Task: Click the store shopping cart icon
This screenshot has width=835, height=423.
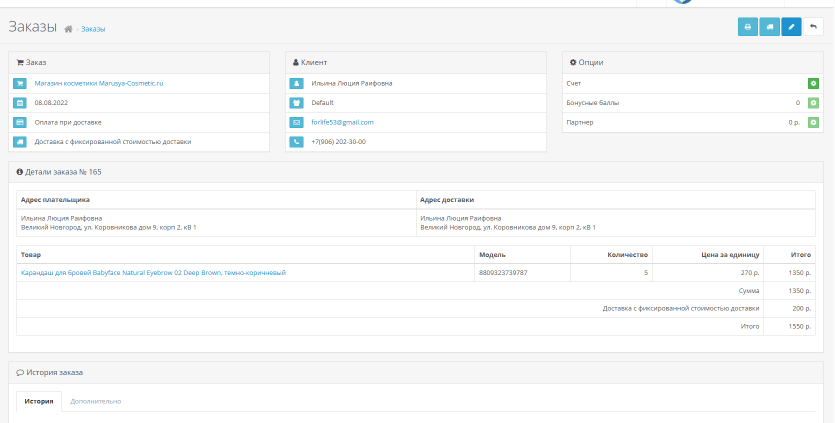Action: tap(20, 83)
